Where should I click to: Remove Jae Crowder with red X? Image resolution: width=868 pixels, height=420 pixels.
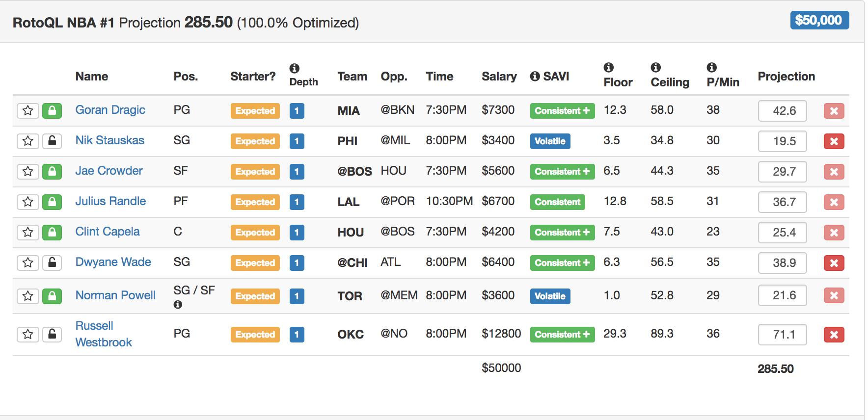pyautogui.click(x=834, y=172)
